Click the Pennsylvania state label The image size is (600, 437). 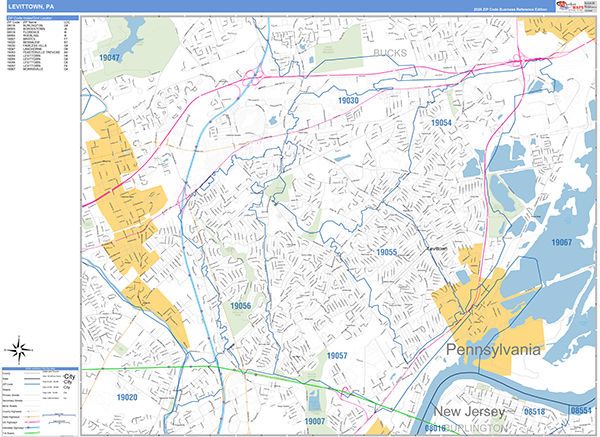click(493, 350)
